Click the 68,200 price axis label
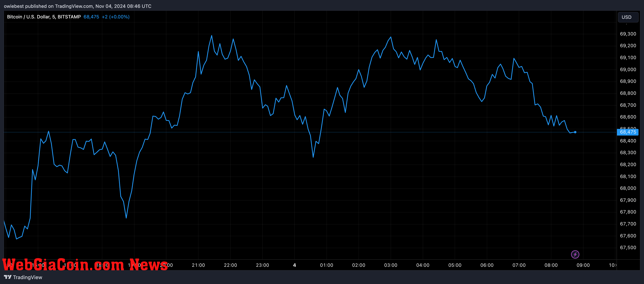 point(628,165)
